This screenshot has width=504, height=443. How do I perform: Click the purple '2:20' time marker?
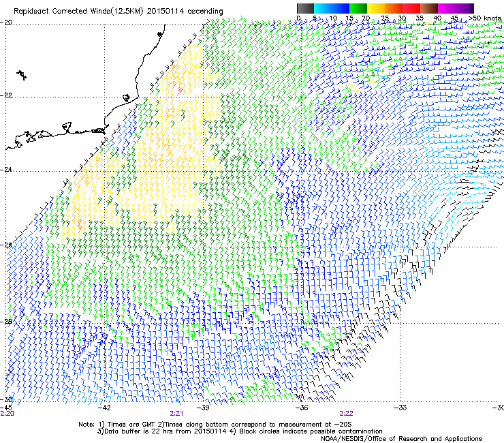click(7, 414)
